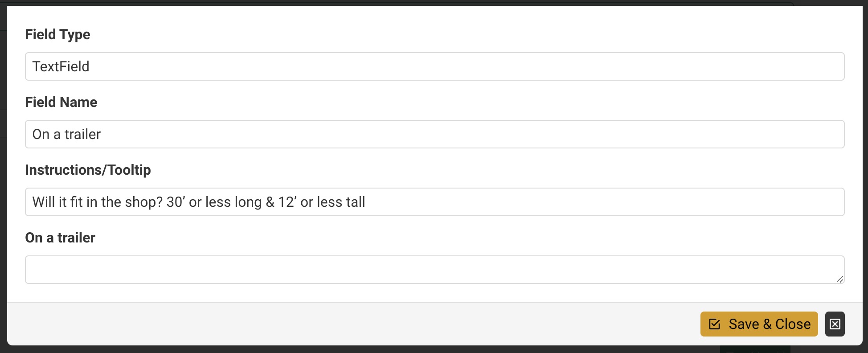Viewport: 868px width, 353px height.
Task: Place cursor on 'On a trailer' value text
Action: pyautogui.click(x=66, y=134)
